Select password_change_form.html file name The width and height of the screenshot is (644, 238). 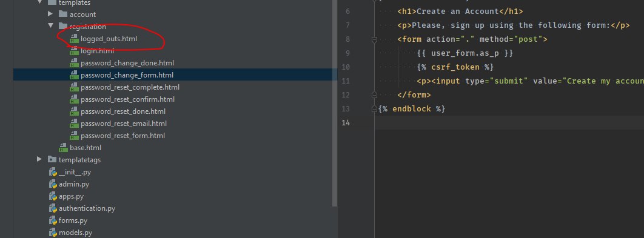(x=127, y=75)
